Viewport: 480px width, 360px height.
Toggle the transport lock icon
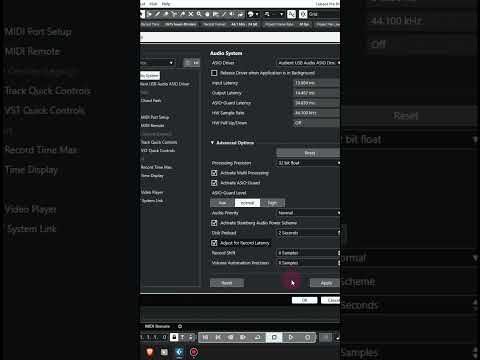tap(174, 337)
